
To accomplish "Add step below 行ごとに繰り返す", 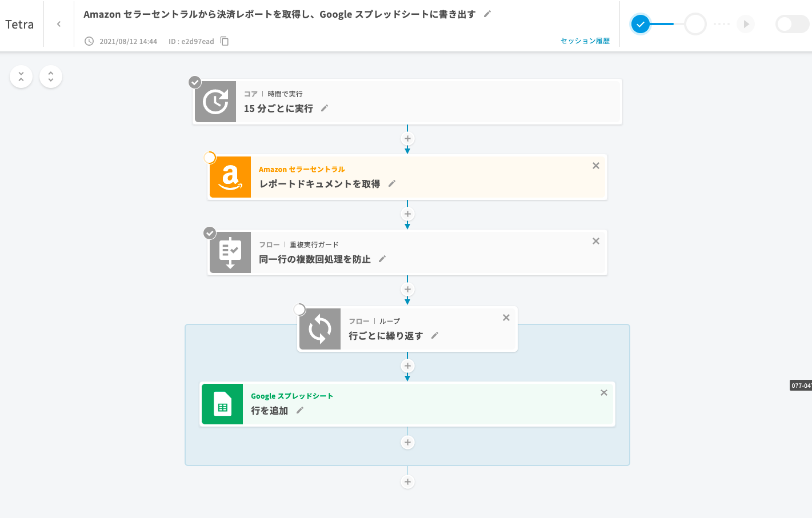I will (x=407, y=366).
